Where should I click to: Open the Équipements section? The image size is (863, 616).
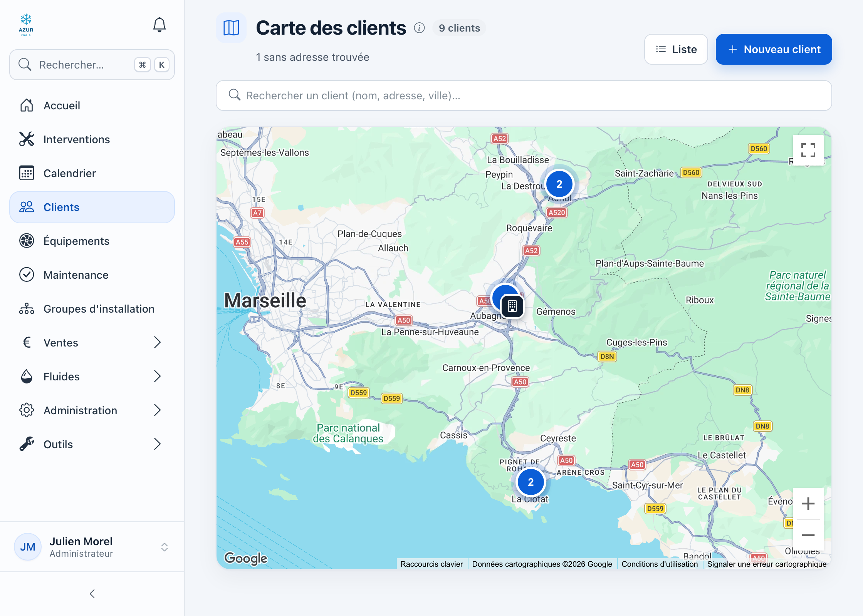92,241
